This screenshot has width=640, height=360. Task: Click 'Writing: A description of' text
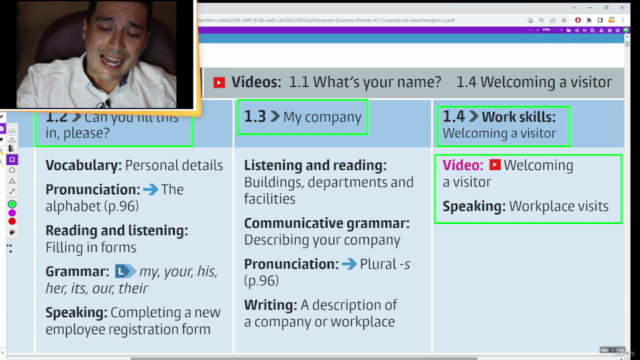tap(320, 305)
